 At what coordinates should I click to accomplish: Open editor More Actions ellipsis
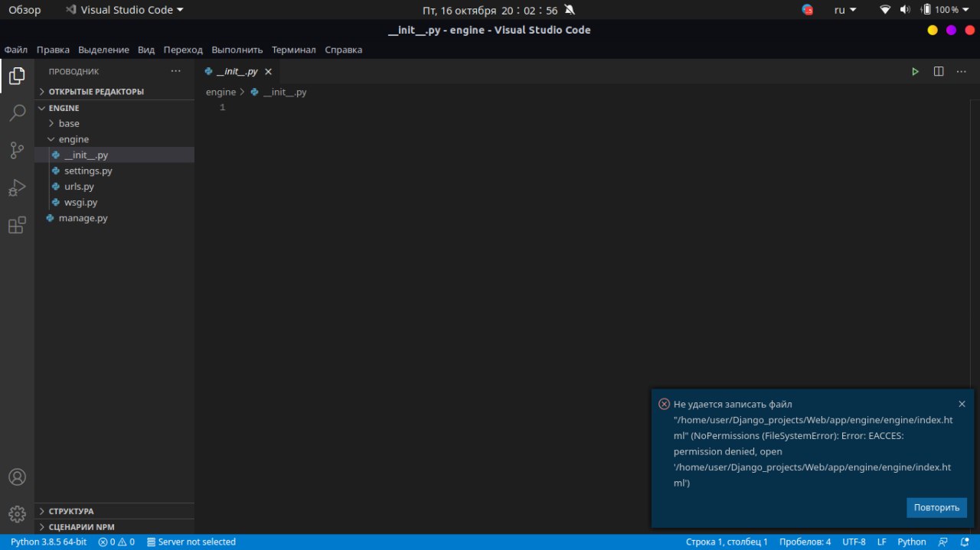point(962,71)
